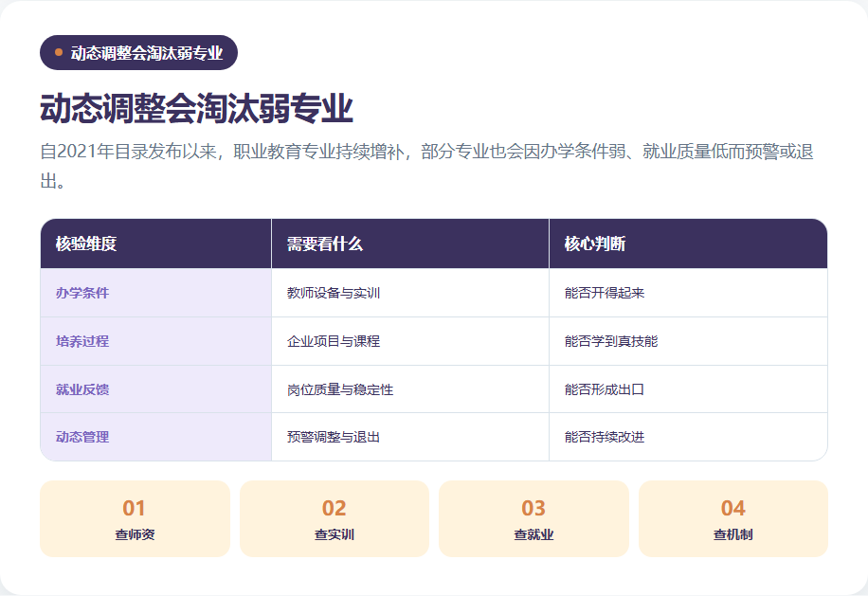868x596 pixels.
Task: Select the large heading 动态调整会淘汰弱专业
Action: pos(196,108)
